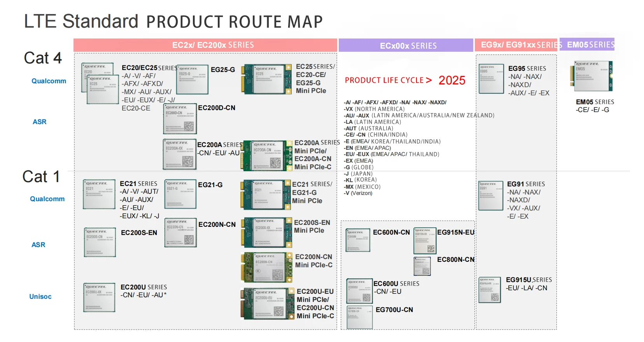Click the EC600N-CN module image

tap(358, 240)
